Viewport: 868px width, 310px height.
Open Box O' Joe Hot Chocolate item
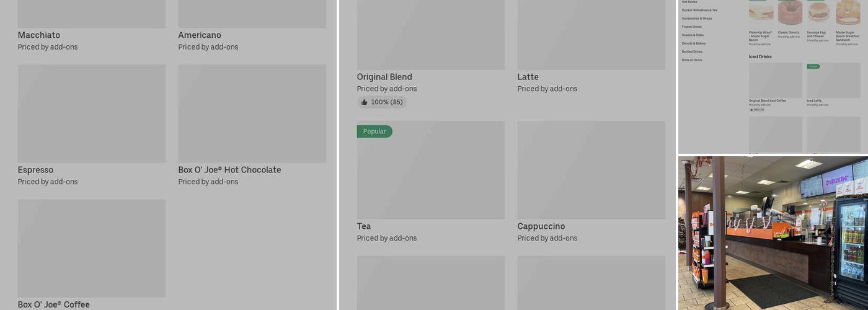click(x=229, y=170)
